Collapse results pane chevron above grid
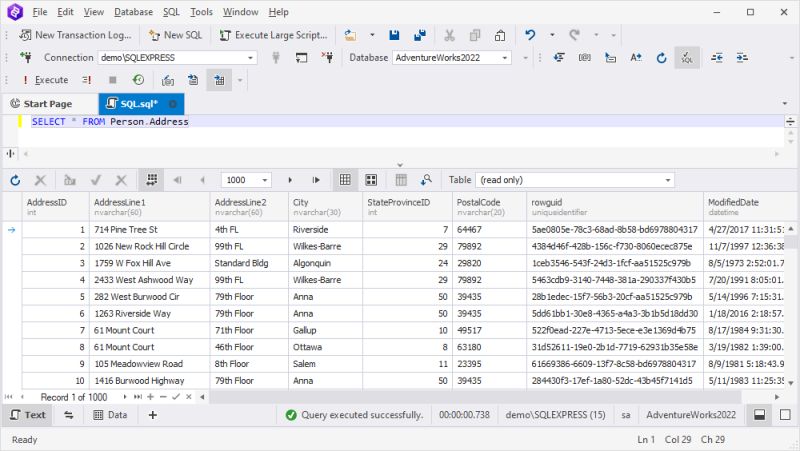The height and width of the screenshot is (451, 800). pos(399,165)
